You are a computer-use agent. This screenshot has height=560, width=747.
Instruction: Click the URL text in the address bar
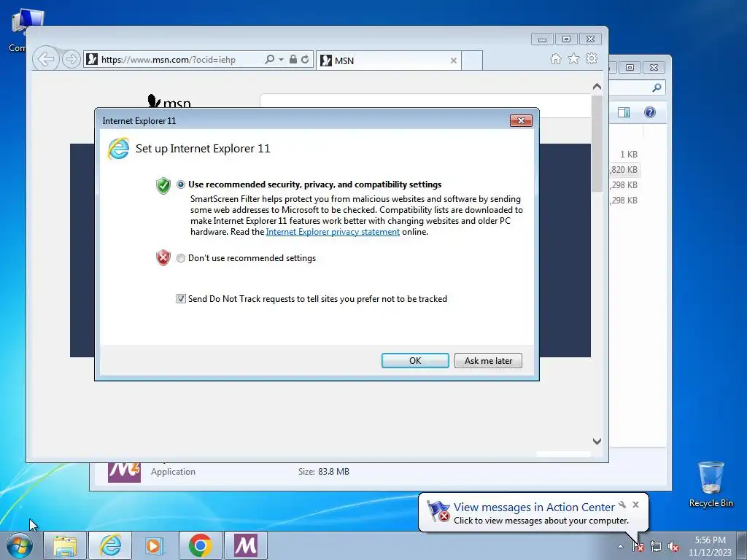pos(169,60)
